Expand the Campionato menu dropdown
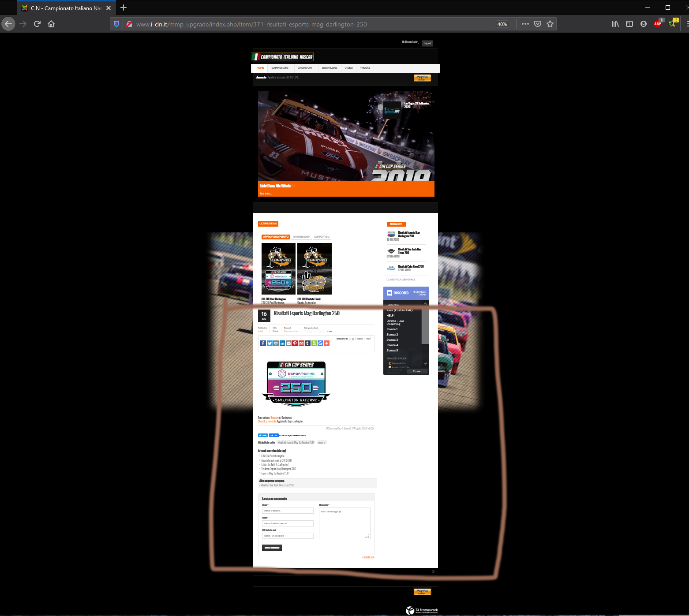The image size is (689, 616). [281, 68]
